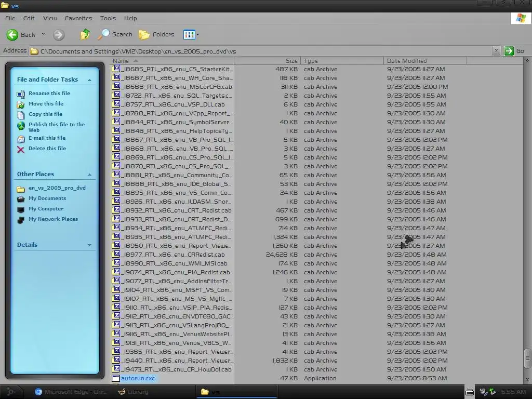Collapse the File and Folder Tasks panel
Screen dimensions: 532x399
tap(89, 80)
